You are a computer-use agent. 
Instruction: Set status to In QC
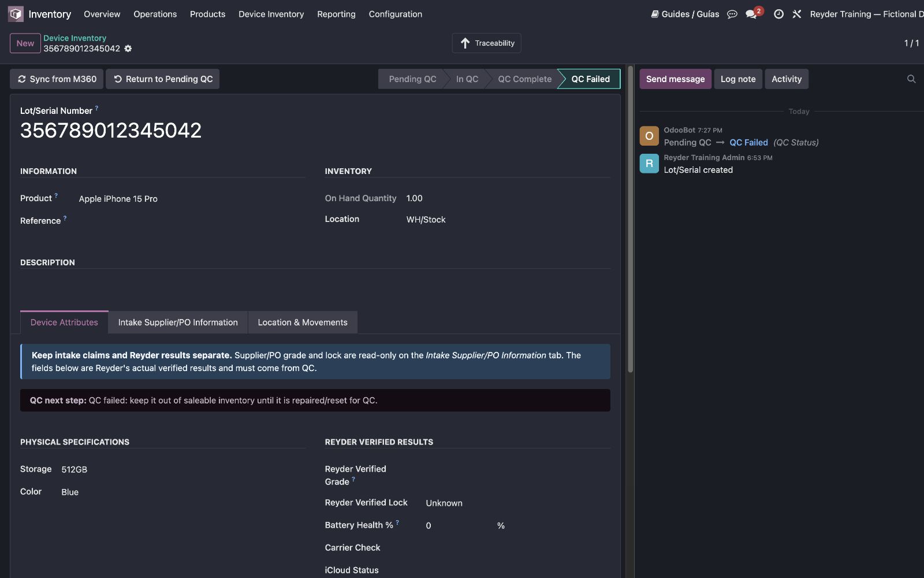467,79
